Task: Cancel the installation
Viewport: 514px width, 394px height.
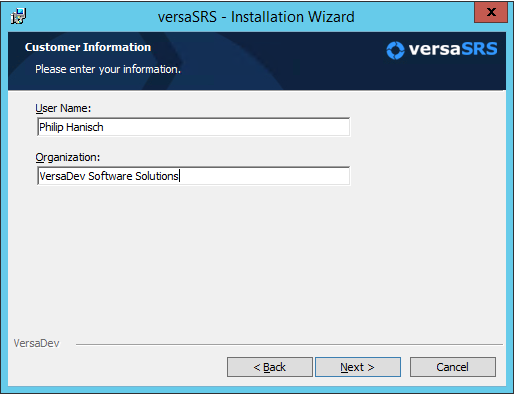Action: (453, 367)
